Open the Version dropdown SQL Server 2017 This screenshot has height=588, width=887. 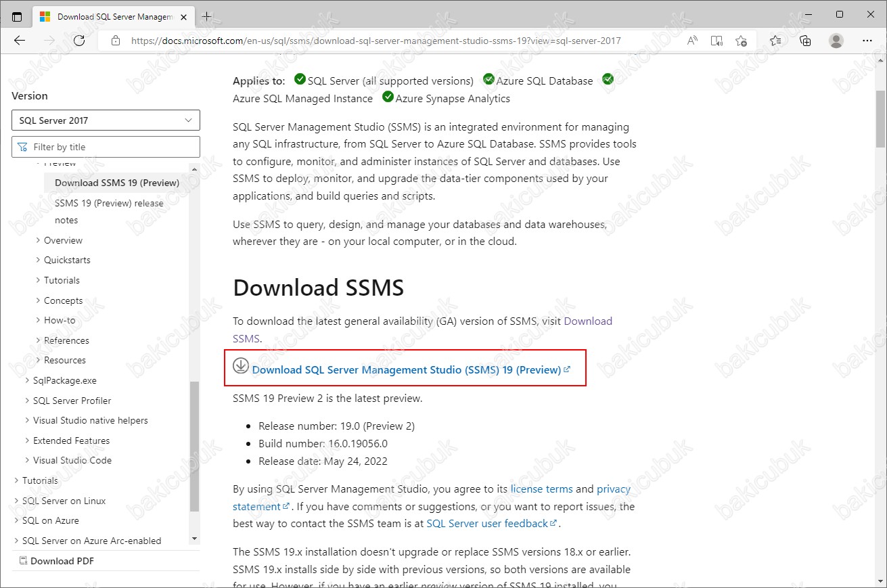[106, 120]
